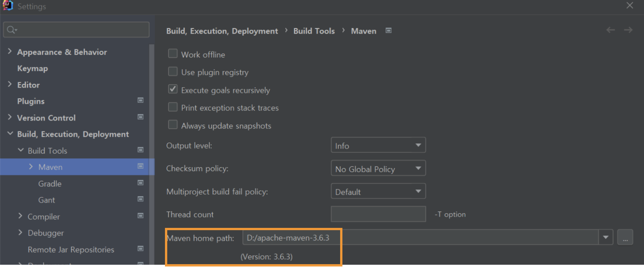Click the '-T option' label
Image resolution: width=644 pixels, height=267 pixels.
click(450, 214)
